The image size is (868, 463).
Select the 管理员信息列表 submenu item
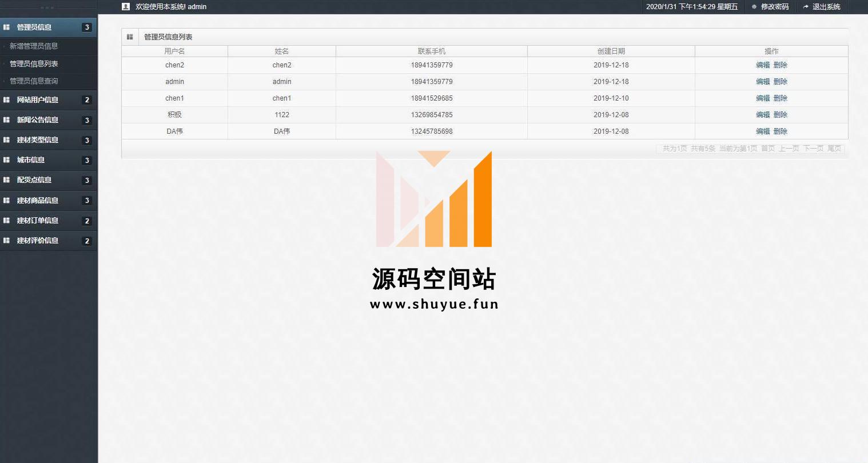pos(34,64)
